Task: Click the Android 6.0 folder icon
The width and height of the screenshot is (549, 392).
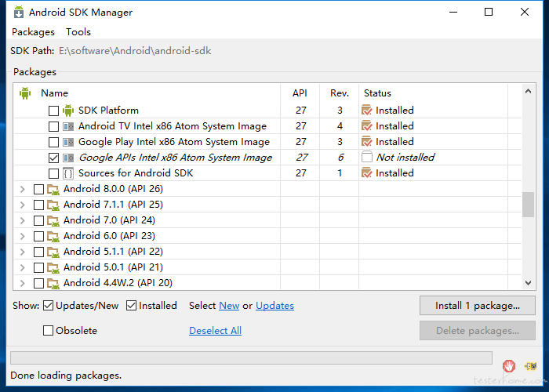Action: click(x=53, y=236)
